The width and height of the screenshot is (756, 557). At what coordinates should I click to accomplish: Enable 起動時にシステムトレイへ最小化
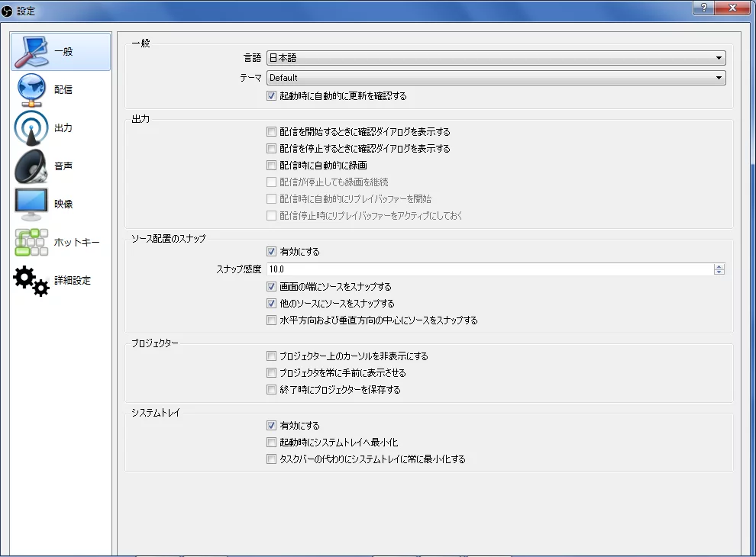(x=271, y=443)
